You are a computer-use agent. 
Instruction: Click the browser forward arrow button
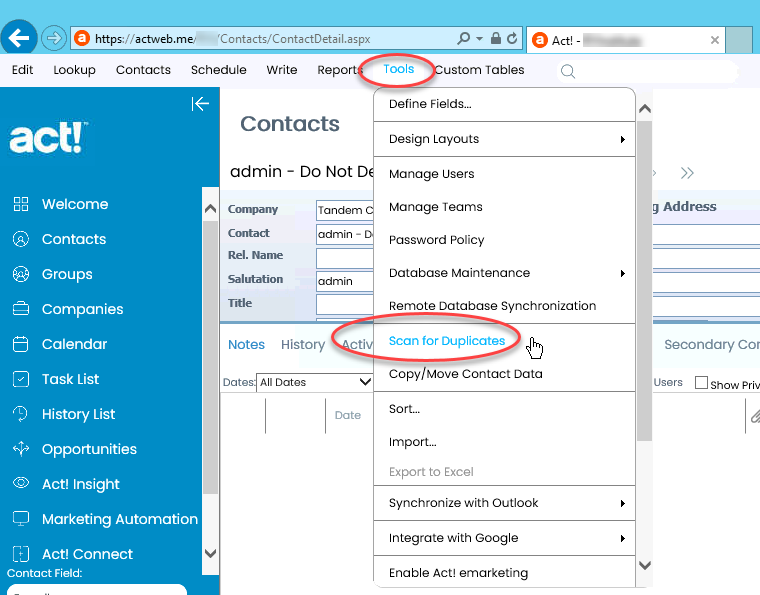pos(53,38)
